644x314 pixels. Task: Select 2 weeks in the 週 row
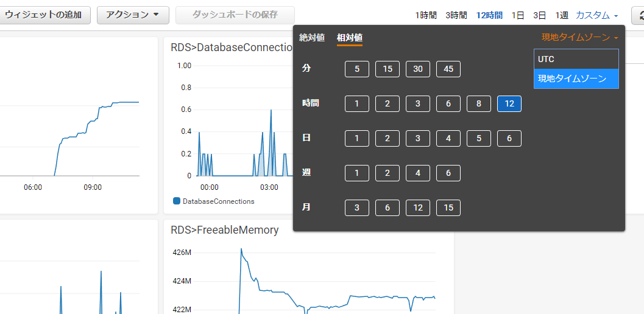pyautogui.click(x=387, y=173)
